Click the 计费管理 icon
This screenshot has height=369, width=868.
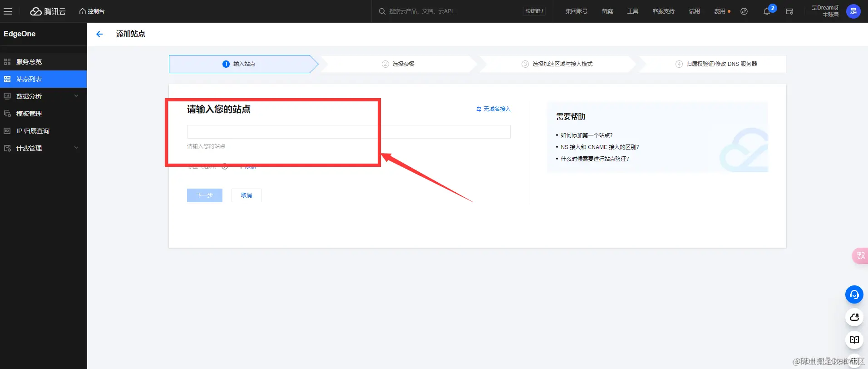pyautogui.click(x=7, y=148)
